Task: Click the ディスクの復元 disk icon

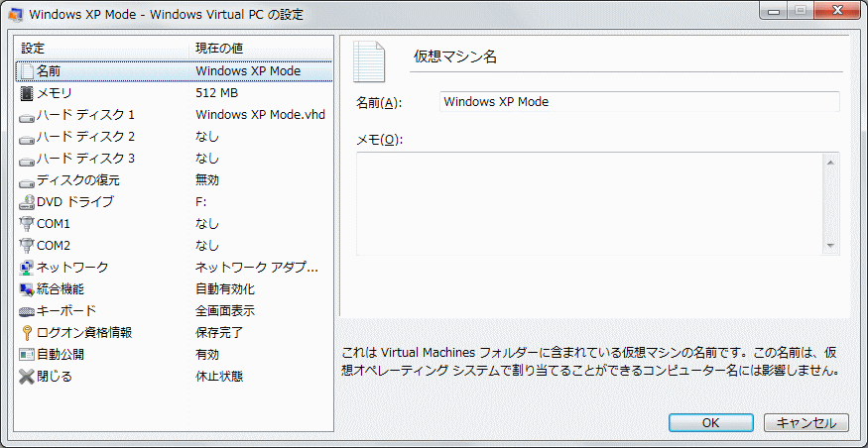Action: pyautogui.click(x=27, y=182)
